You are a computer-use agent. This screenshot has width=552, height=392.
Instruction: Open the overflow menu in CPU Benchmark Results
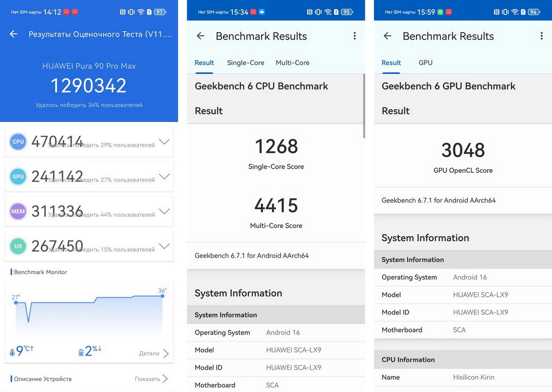pos(355,36)
